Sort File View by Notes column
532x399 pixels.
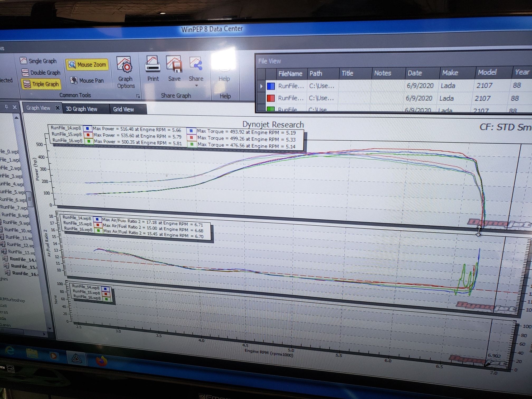[x=388, y=73]
